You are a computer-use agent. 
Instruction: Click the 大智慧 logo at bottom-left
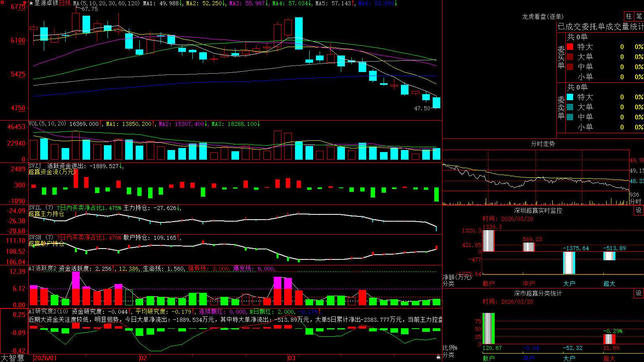[12, 358]
